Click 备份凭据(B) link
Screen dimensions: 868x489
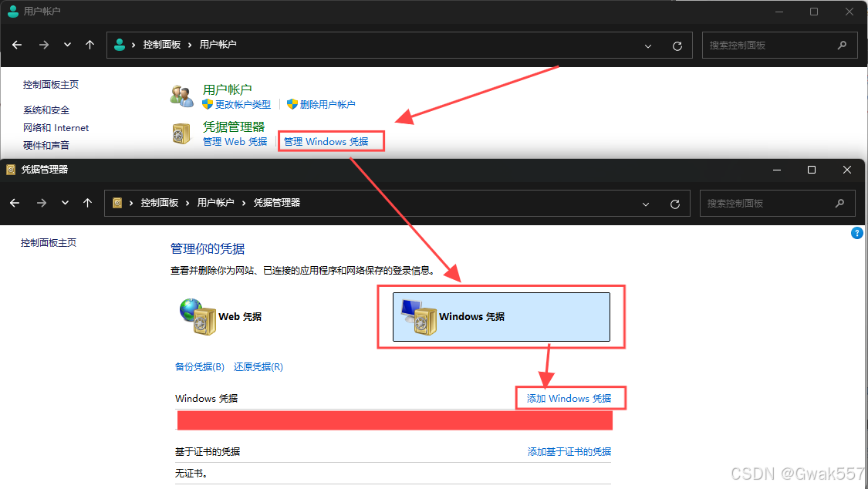200,367
